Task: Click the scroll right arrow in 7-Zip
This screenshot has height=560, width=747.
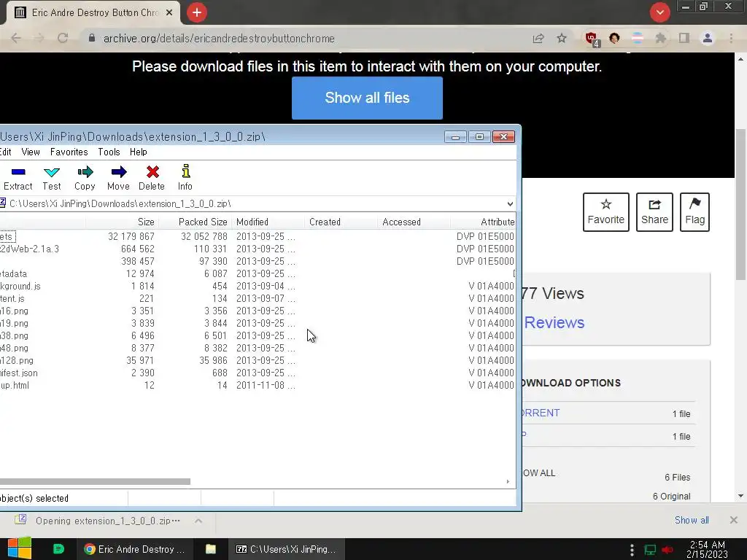Action: point(508,481)
